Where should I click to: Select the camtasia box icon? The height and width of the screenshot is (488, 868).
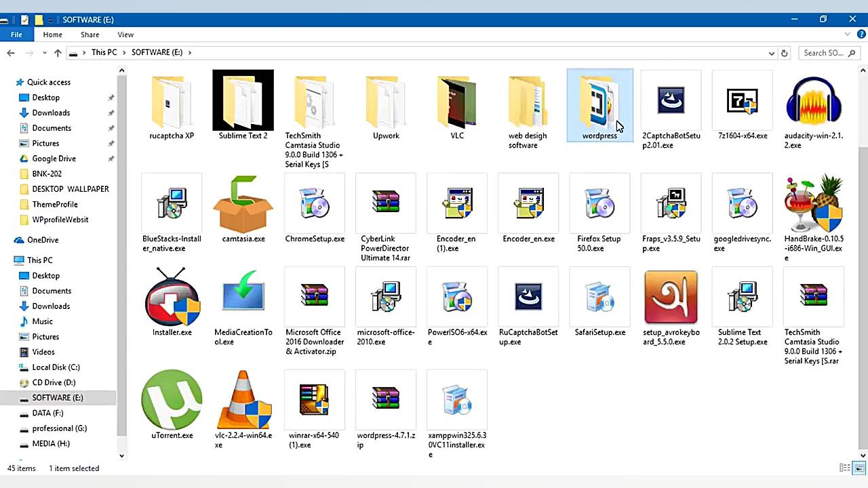point(243,204)
